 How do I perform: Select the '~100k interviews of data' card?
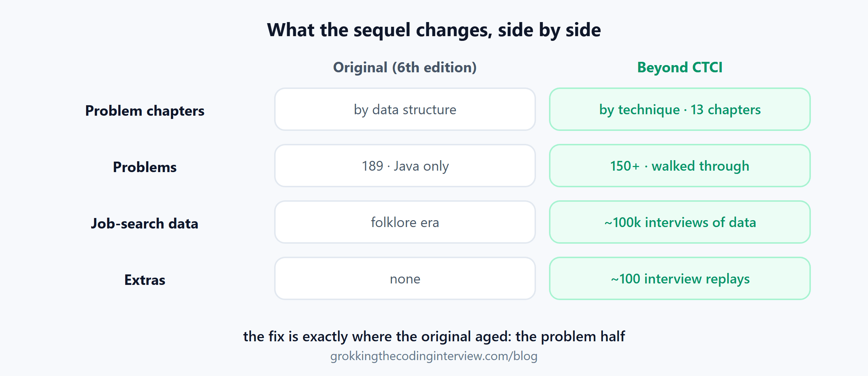(x=680, y=222)
